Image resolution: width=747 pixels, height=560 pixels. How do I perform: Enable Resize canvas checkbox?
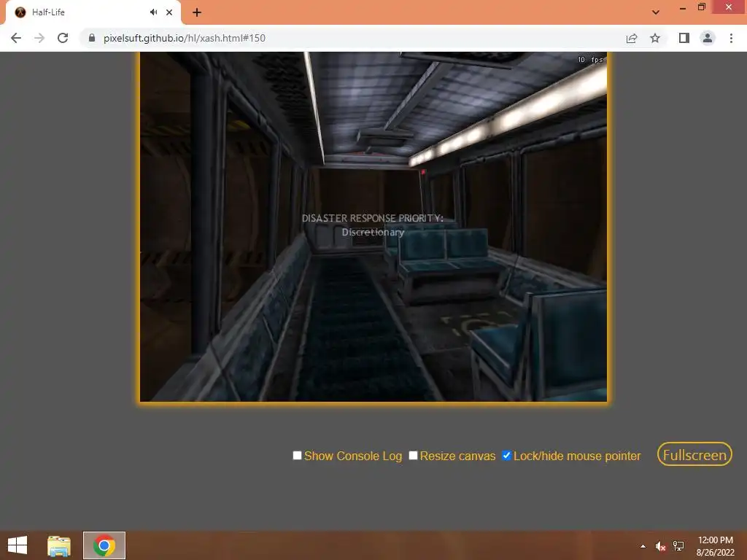(x=413, y=456)
